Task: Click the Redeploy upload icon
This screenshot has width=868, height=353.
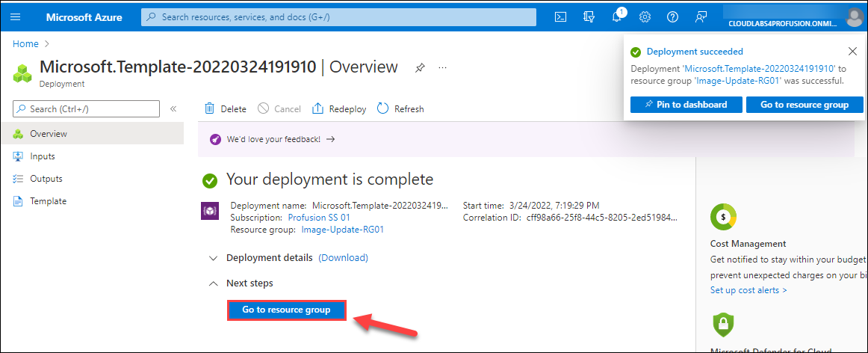Action: click(x=317, y=108)
